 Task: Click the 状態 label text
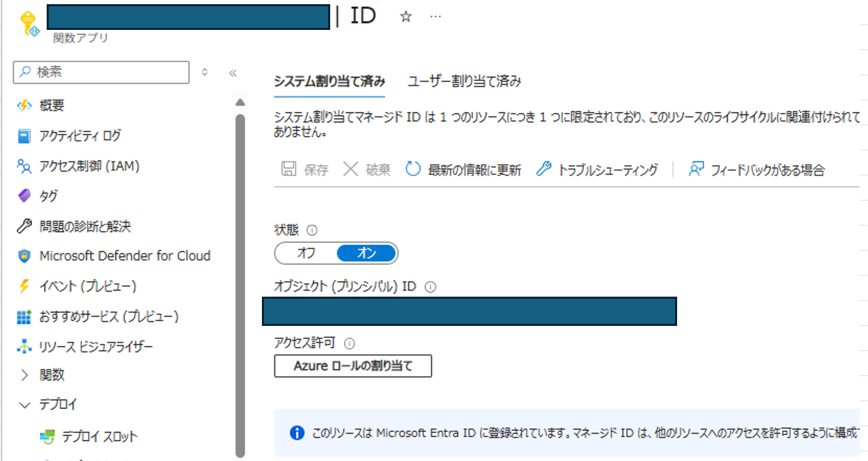287,230
